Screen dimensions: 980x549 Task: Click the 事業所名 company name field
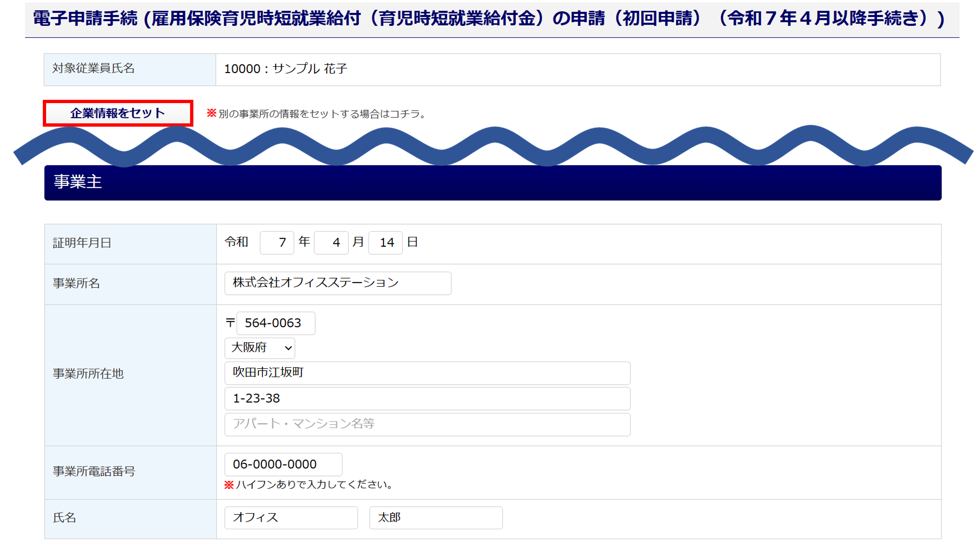(337, 283)
